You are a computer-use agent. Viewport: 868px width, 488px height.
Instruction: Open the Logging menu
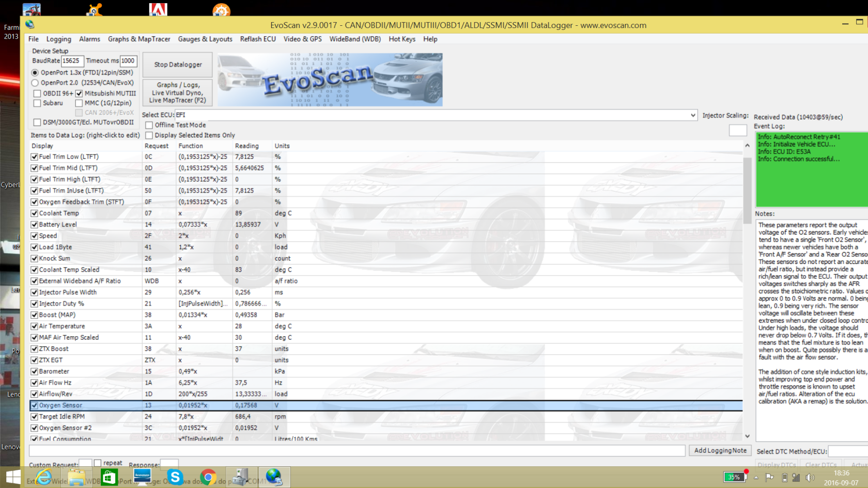point(59,39)
